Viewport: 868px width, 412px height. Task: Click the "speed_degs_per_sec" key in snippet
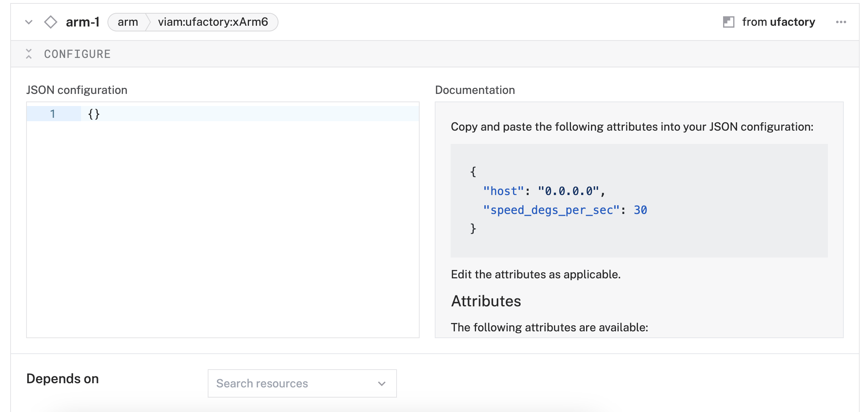[551, 210]
